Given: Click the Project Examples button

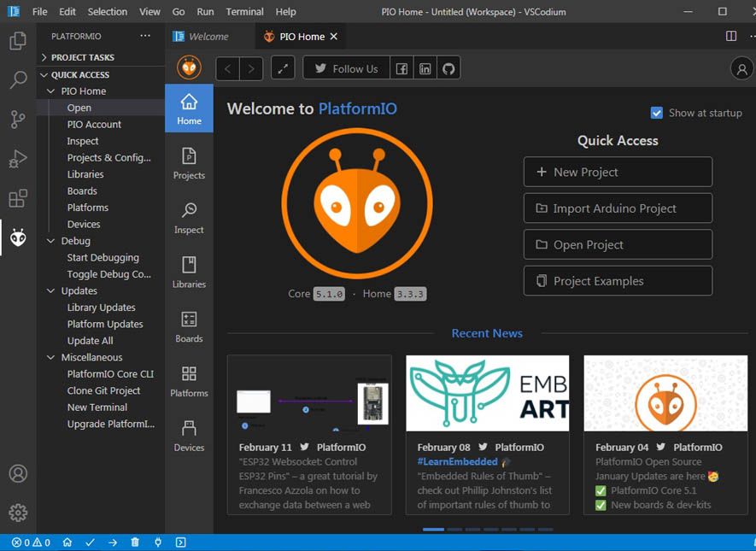Looking at the screenshot, I should point(618,281).
